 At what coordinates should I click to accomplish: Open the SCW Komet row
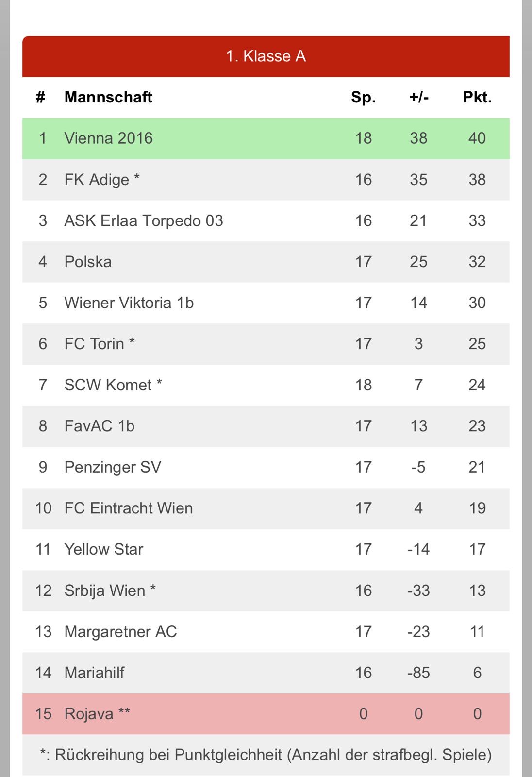pos(266,385)
